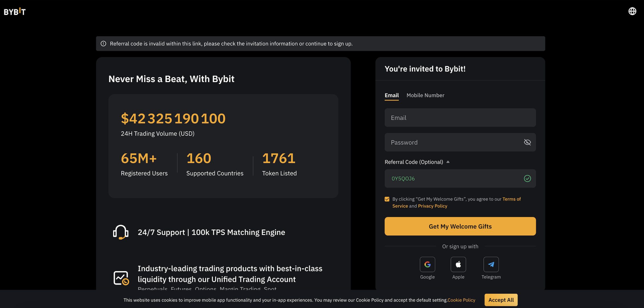
Task: Accept All cookies
Action: tap(501, 300)
